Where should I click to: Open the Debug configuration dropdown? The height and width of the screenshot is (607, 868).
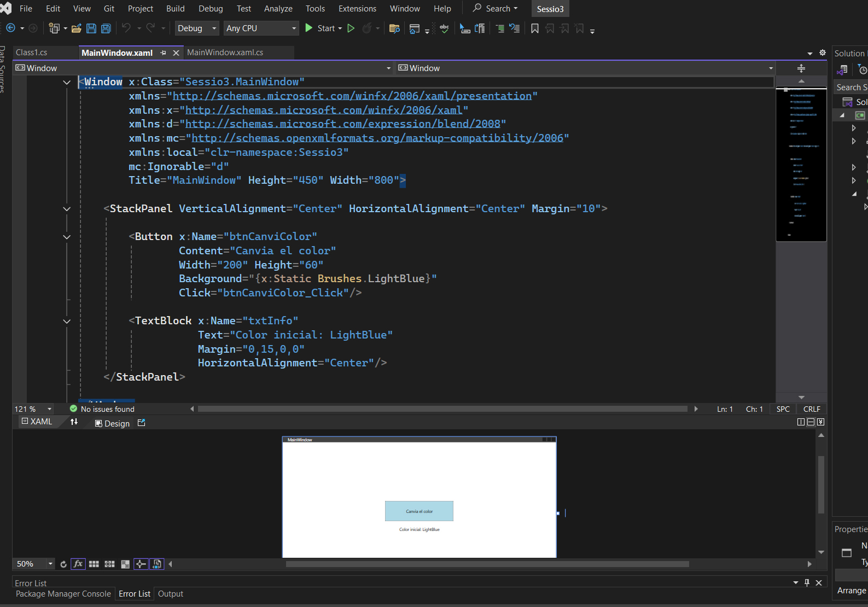[197, 28]
